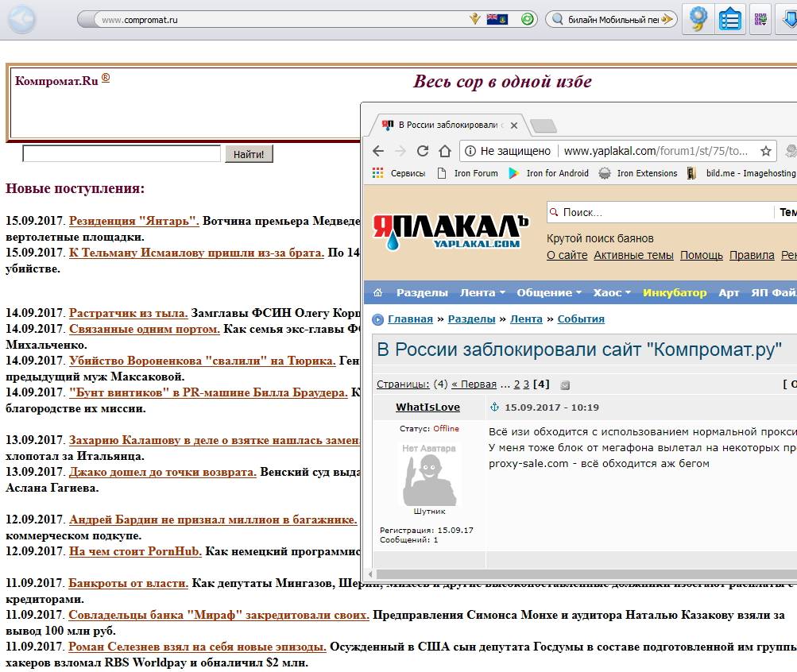Click the ЯПлакалъ site logo
Screen dimensions: 797x672
click(x=451, y=232)
